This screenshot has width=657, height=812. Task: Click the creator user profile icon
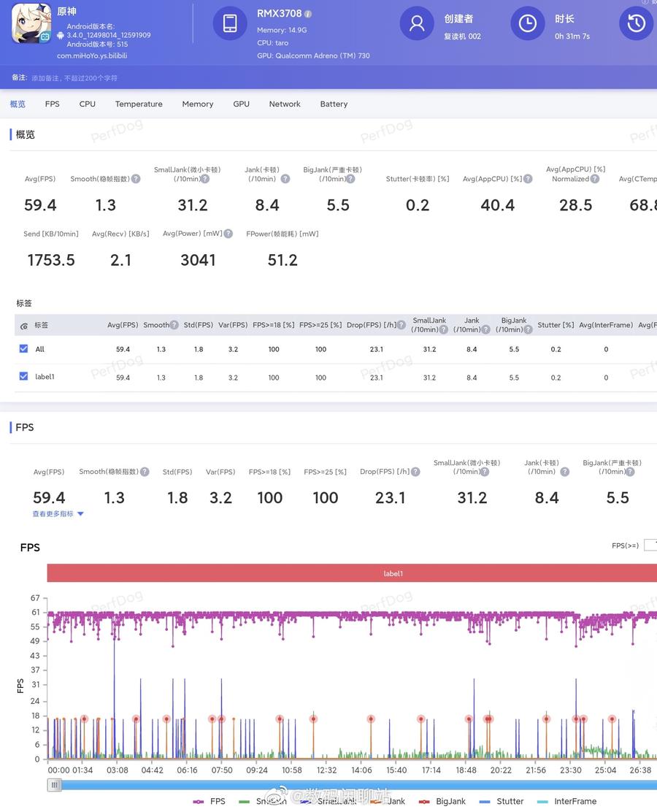(417, 23)
